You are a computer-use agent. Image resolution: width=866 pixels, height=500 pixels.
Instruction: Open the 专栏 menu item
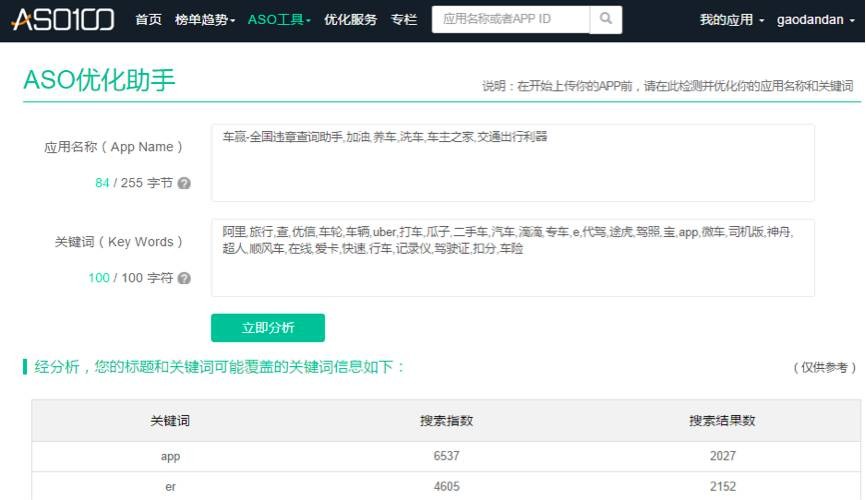tap(404, 19)
